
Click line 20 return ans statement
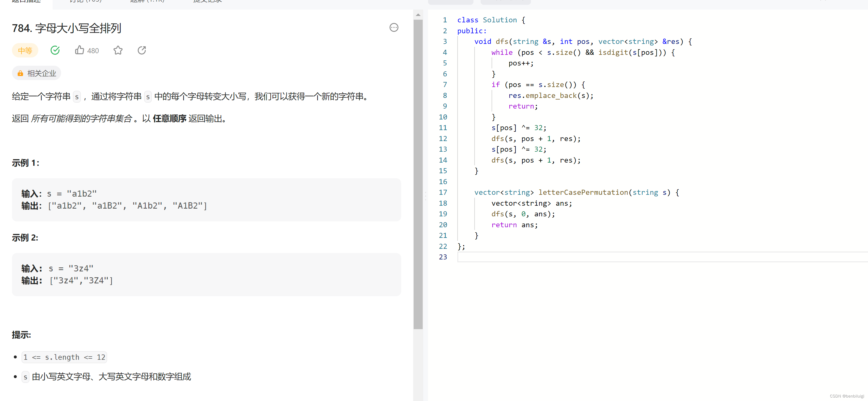[514, 225]
